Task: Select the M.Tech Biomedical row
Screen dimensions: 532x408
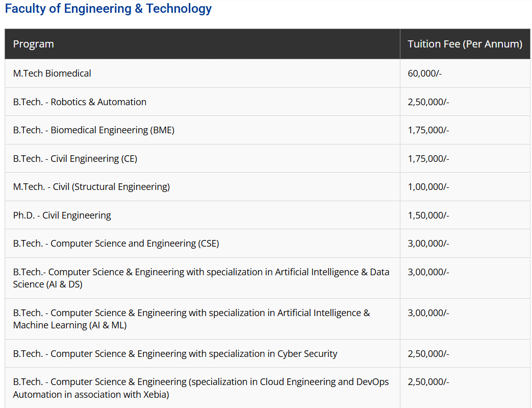Action: pos(52,74)
